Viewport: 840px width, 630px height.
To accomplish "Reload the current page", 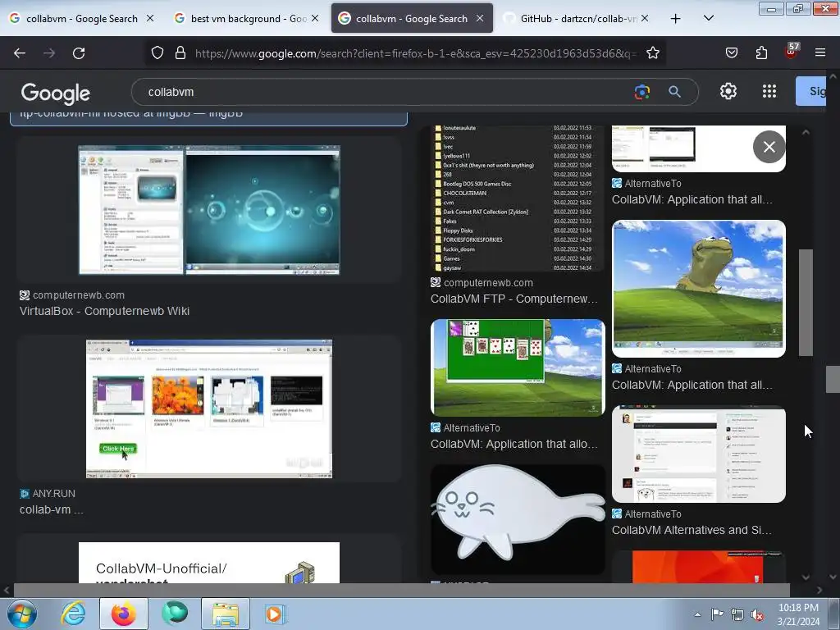I will tap(79, 53).
